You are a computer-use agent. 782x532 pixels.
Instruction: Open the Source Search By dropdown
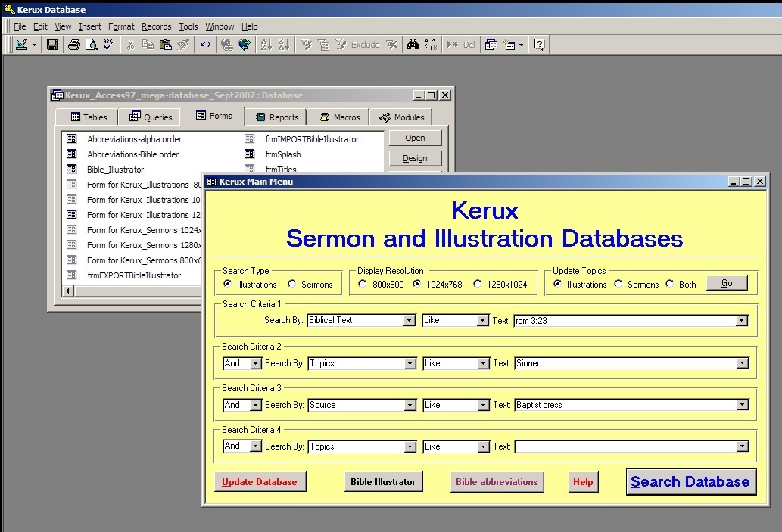pos(410,405)
